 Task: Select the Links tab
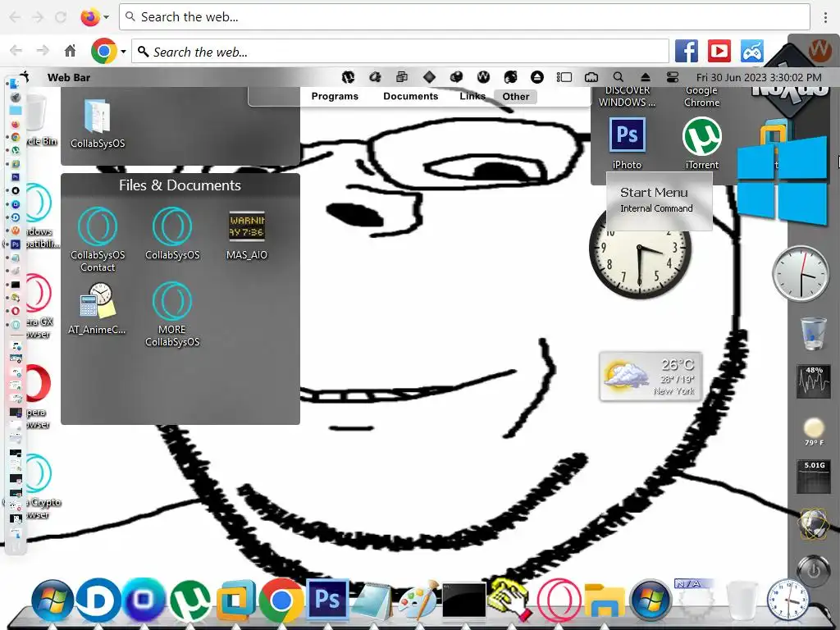(x=472, y=97)
